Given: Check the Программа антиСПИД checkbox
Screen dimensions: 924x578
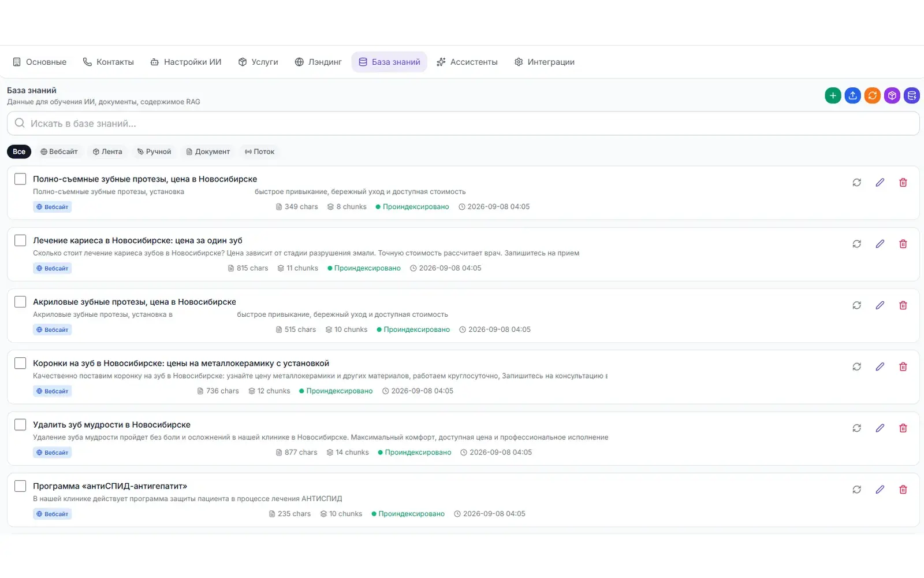Looking at the screenshot, I should (20, 486).
